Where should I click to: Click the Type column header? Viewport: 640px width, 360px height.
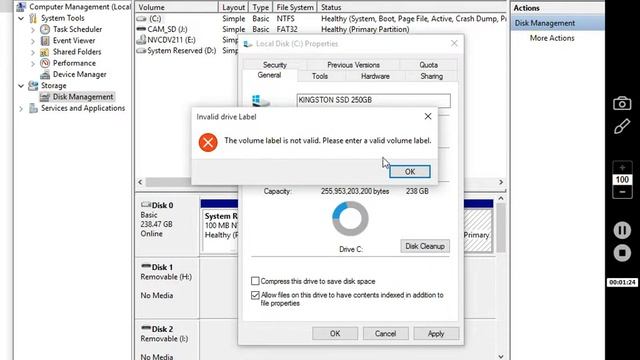pyautogui.click(x=260, y=7)
